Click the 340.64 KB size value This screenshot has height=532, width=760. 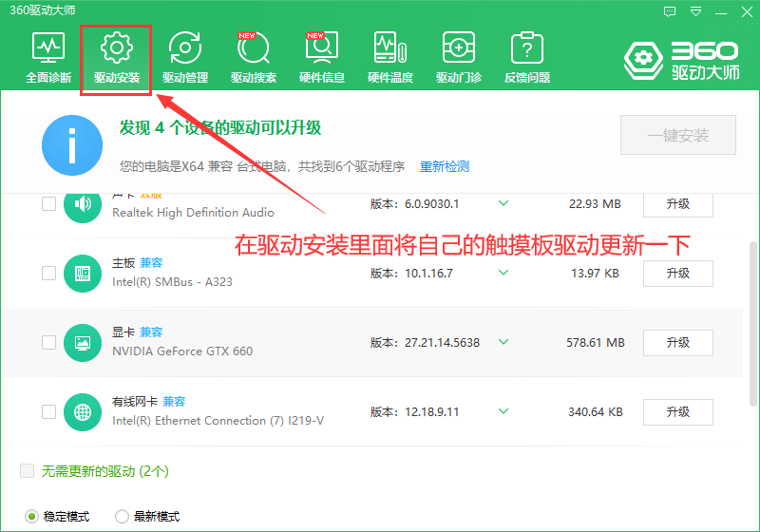click(596, 412)
